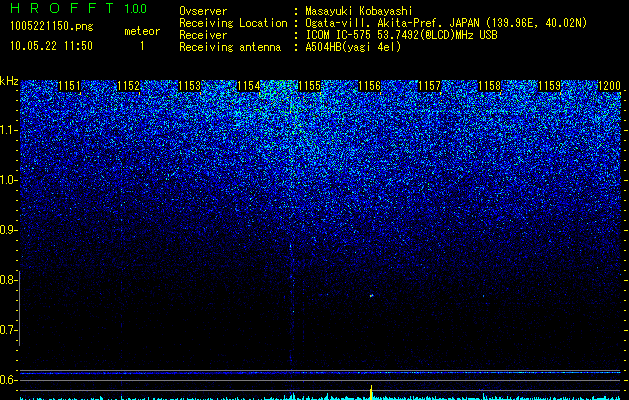Click the HROFFT title text

pos(63,8)
